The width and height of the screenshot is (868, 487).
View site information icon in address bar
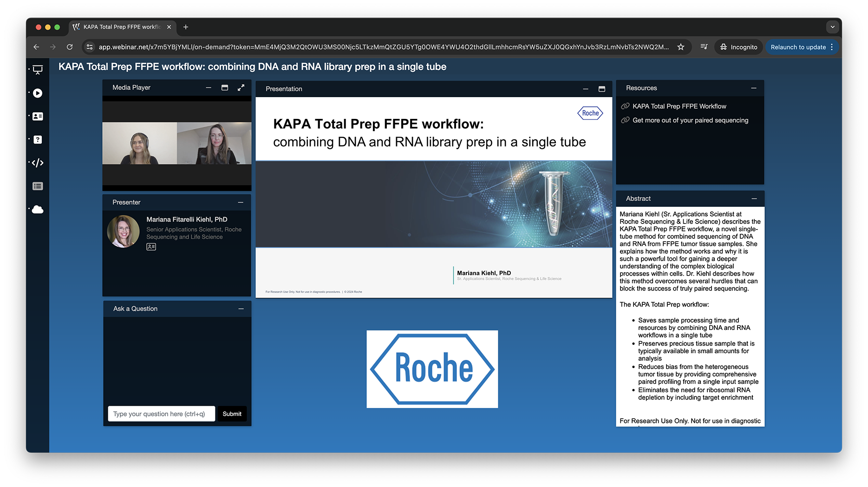point(90,47)
